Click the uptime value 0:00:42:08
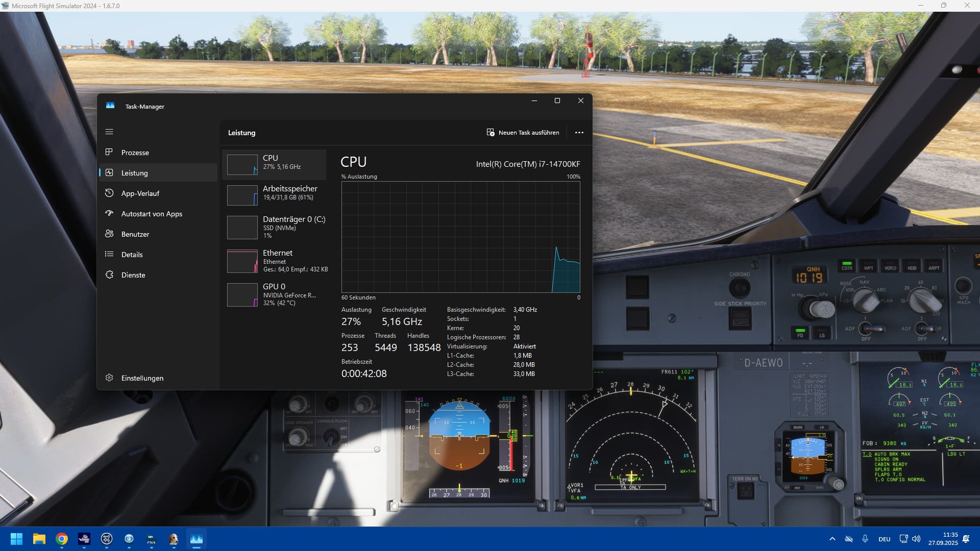Viewport: 980px width, 551px height. tap(364, 374)
